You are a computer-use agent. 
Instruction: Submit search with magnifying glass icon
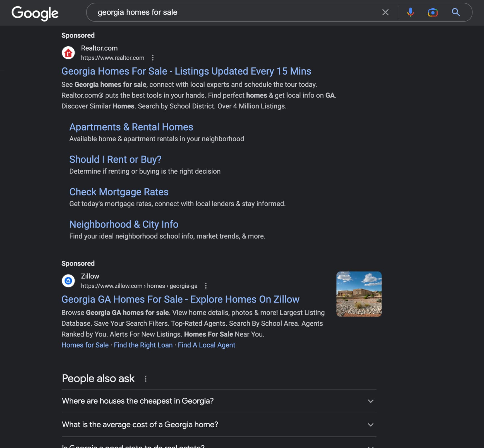click(456, 12)
